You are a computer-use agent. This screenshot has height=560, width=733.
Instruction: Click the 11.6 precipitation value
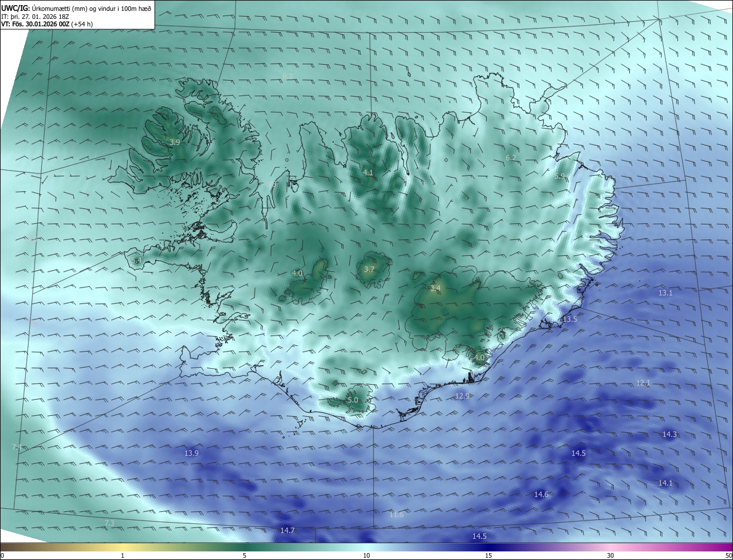[x=396, y=515]
